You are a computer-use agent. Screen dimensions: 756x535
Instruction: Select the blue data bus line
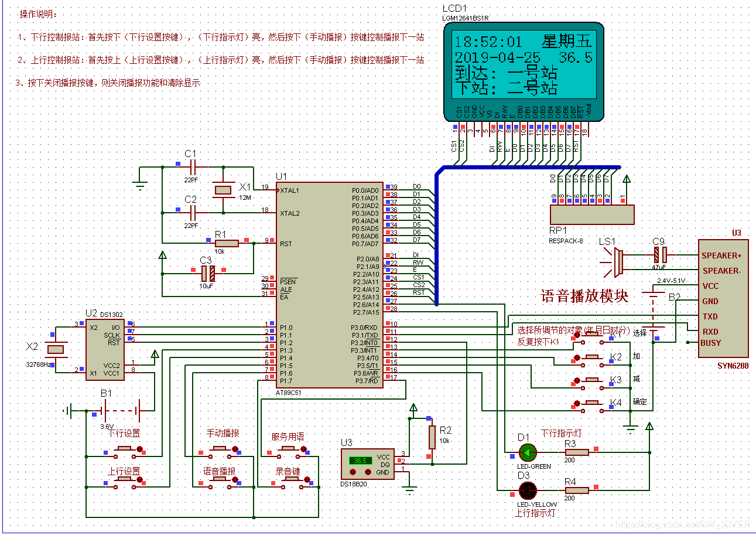[x=527, y=167]
